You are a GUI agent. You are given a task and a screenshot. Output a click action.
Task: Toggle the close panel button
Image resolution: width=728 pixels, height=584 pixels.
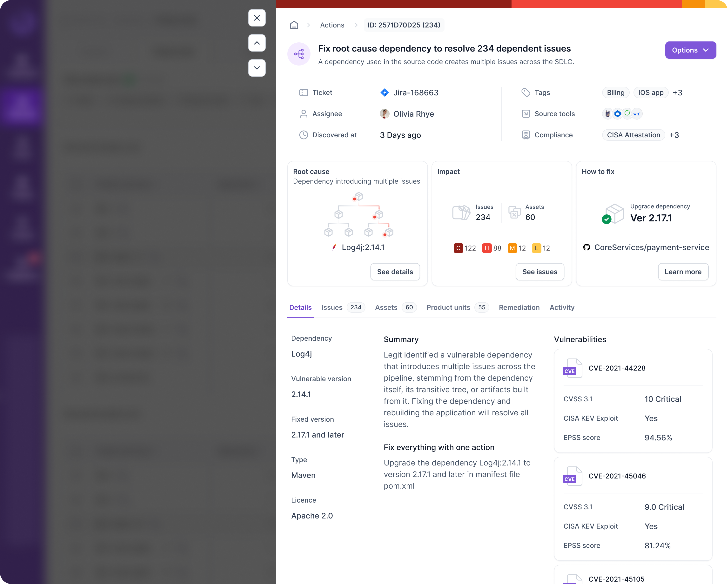(x=257, y=18)
